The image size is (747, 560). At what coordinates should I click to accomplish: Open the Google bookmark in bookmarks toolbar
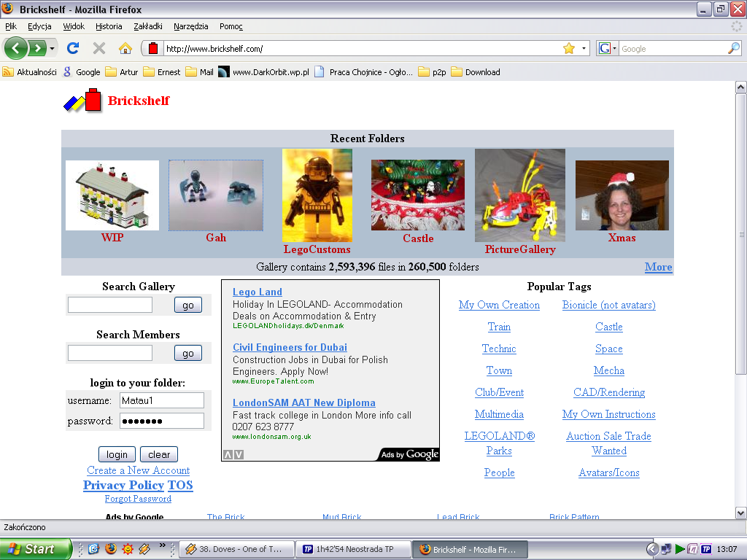82,72
